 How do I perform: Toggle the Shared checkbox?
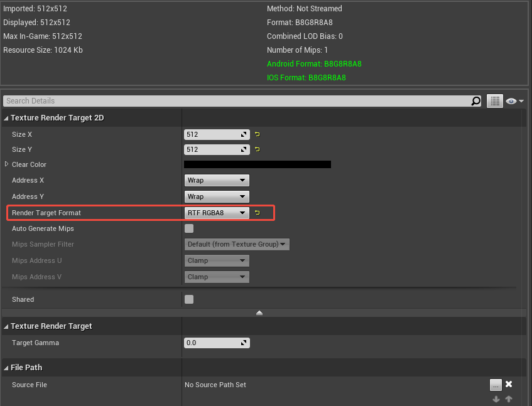coord(189,299)
